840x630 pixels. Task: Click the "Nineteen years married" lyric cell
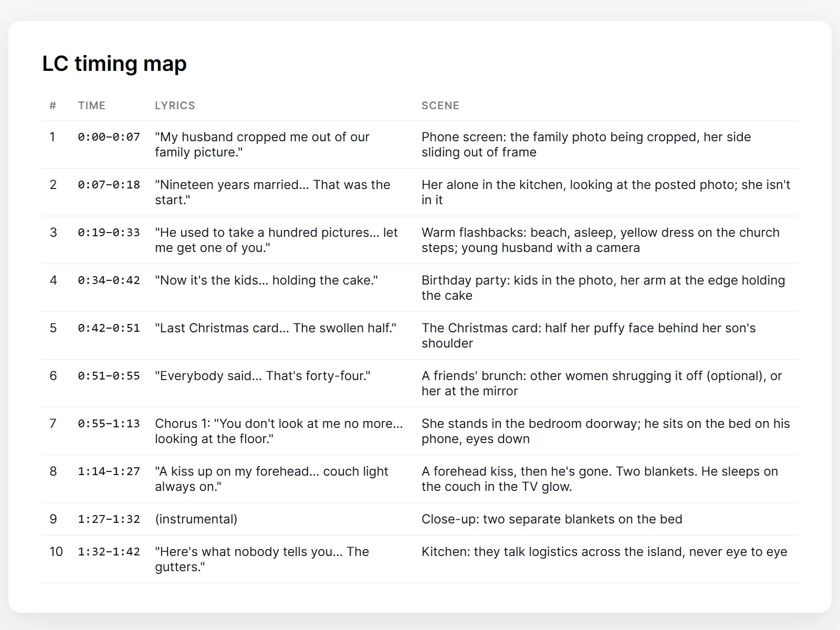tap(272, 192)
